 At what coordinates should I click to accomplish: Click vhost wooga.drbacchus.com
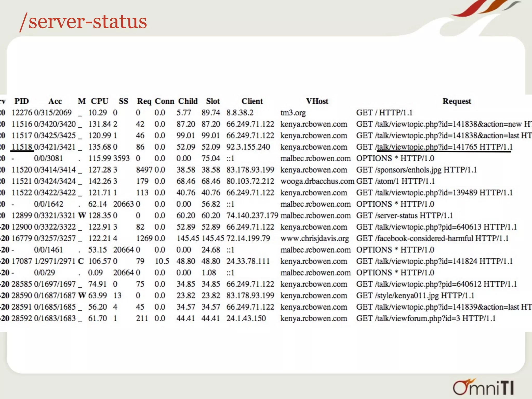pos(317,181)
